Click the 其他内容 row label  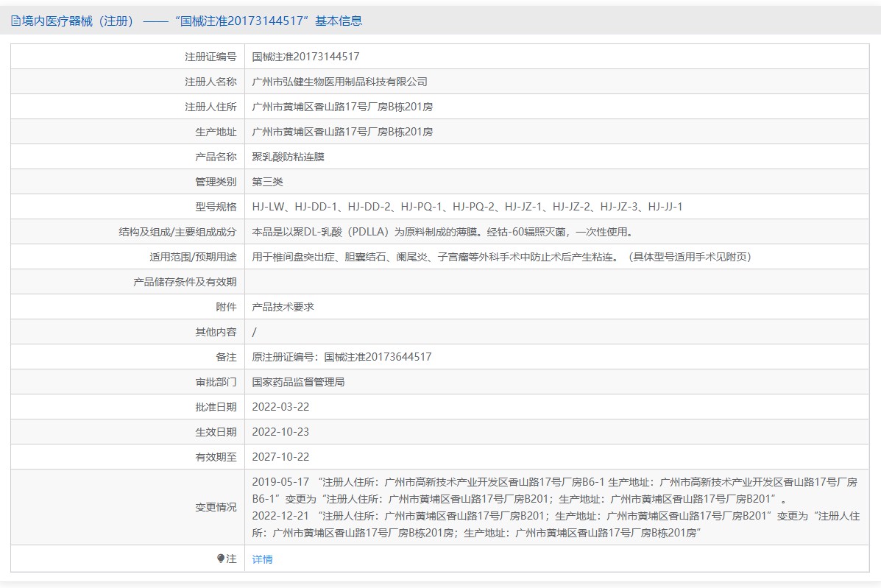click(x=216, y=333)
